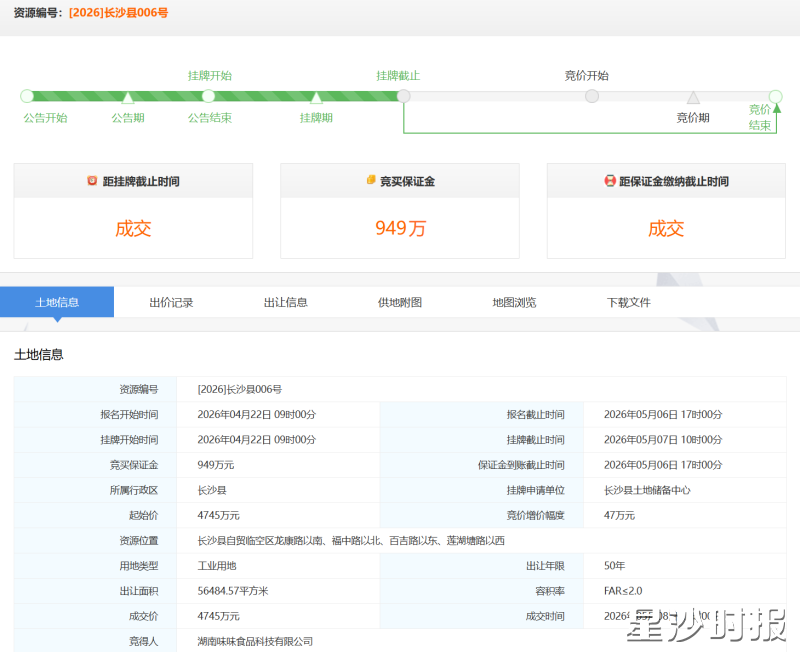Click the 土地信息 section heading

click(x=39, y=355)
